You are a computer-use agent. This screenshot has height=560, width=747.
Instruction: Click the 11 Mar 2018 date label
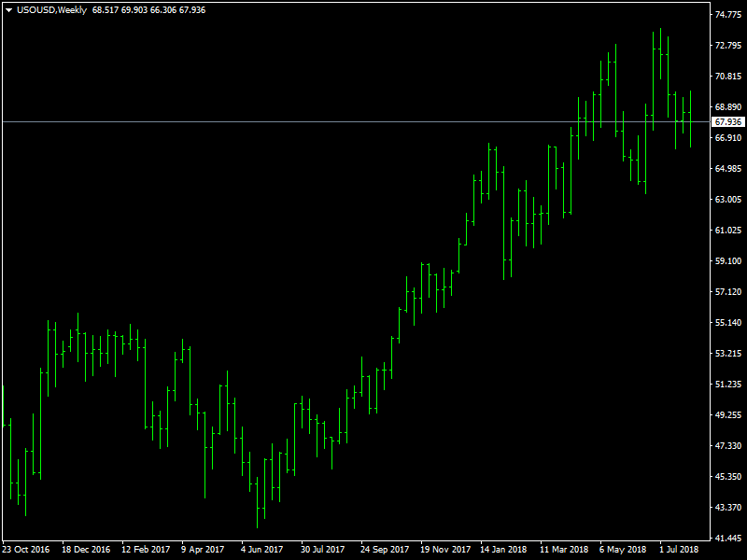564,550
